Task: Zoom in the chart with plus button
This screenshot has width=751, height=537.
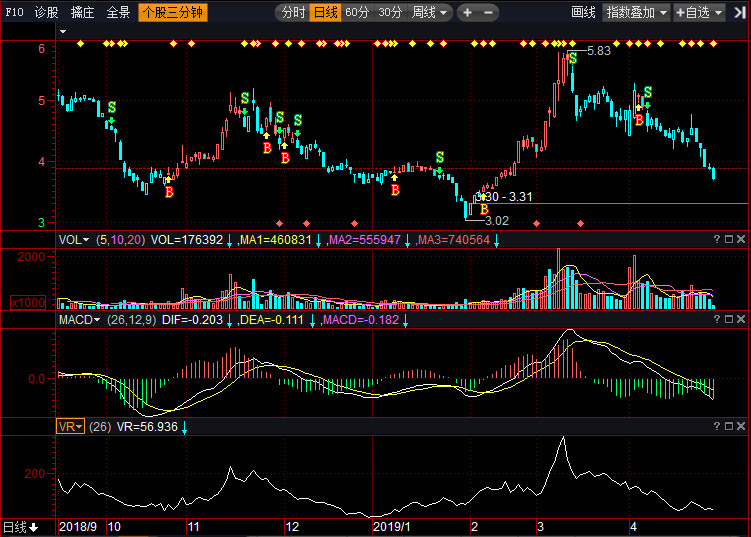Action: point(468,13)
